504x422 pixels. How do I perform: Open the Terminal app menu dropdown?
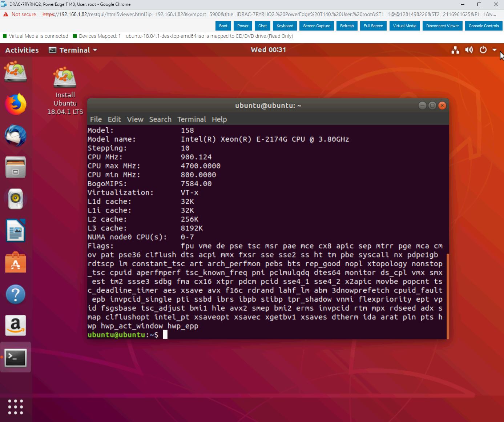click(x=73, y=50)
